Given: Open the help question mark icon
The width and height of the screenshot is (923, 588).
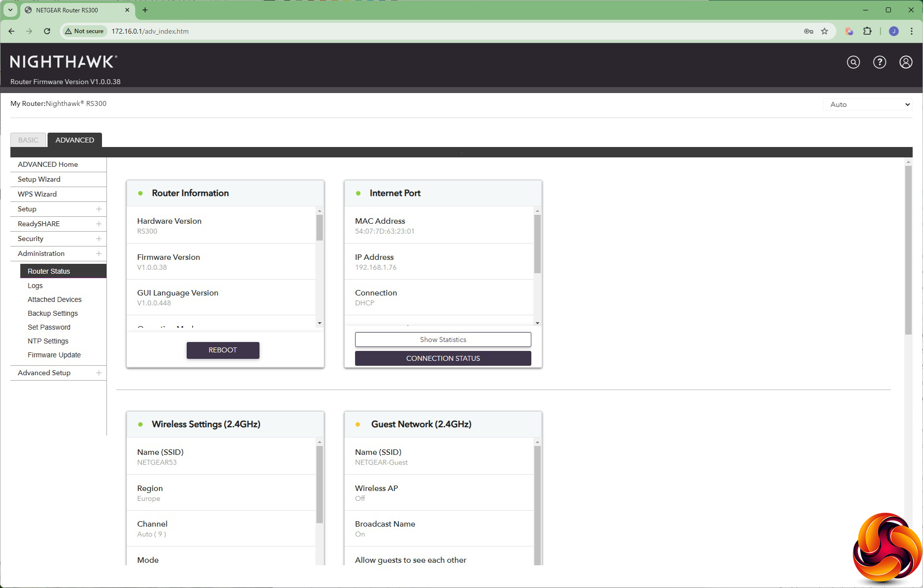Looking at the screenshot, I should (879, 62).
